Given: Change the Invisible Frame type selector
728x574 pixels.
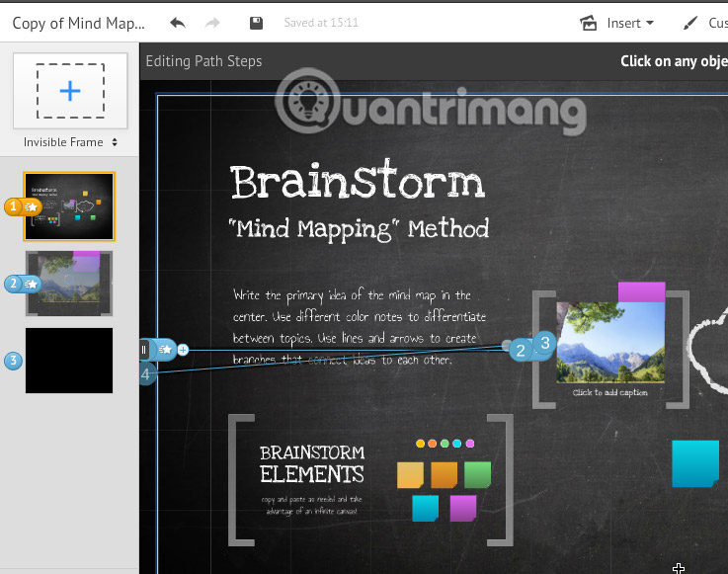Looking at the screenshot, I should click(70, 142).
